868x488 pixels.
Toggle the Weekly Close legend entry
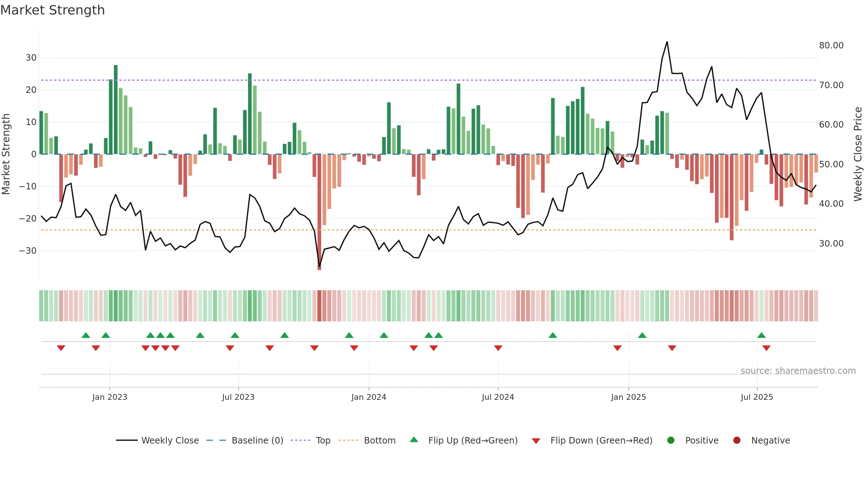tap(158, 440)
